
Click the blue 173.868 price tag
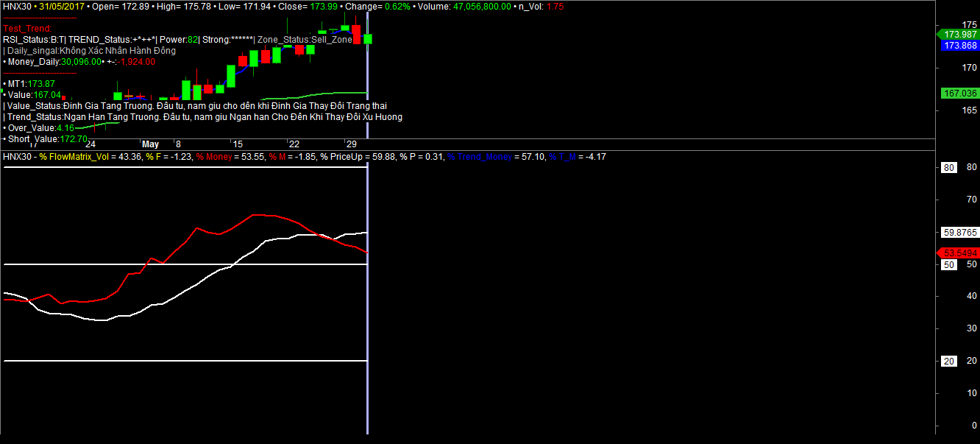point(960,46)
